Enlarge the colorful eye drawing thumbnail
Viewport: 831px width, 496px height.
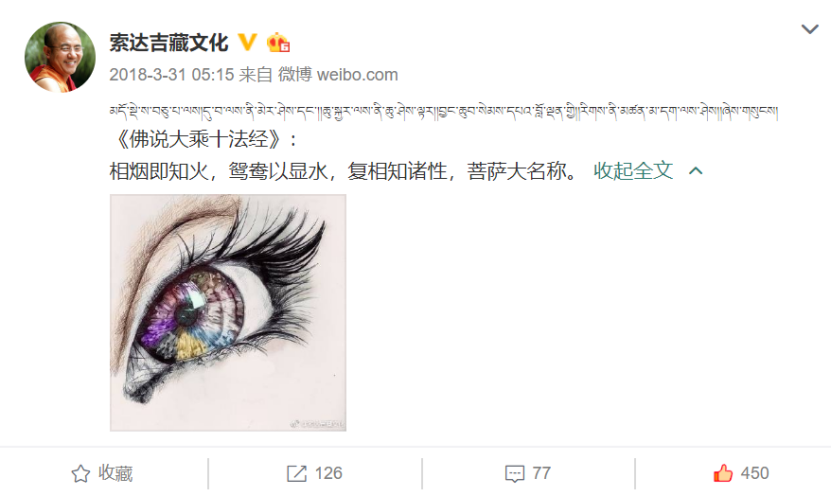(228, 313)
